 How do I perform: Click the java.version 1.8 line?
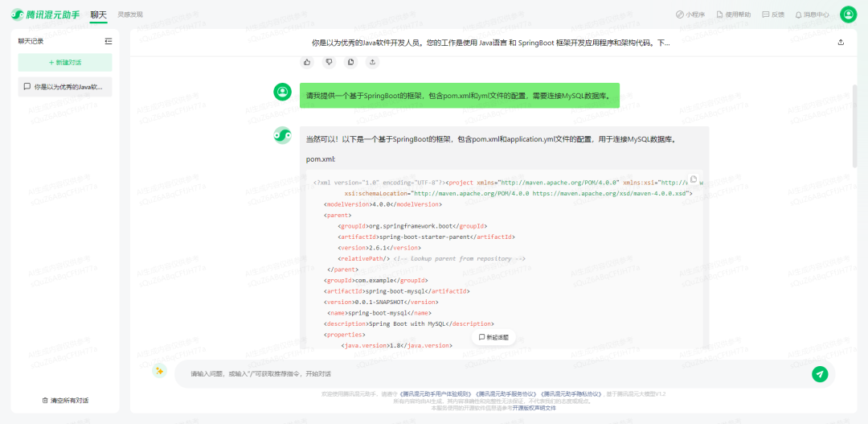(x=397, y=345)
